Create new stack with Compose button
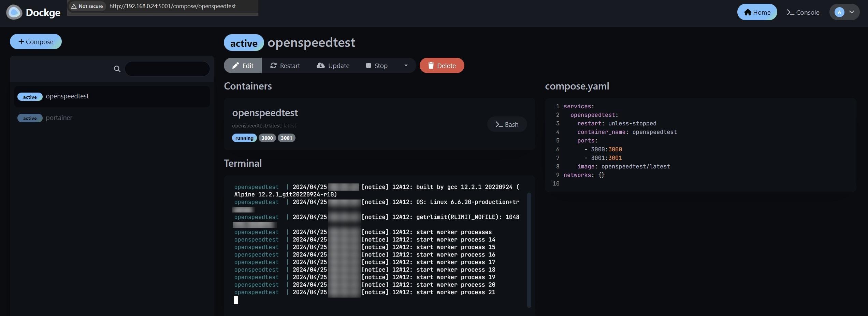 coord(36,42)
